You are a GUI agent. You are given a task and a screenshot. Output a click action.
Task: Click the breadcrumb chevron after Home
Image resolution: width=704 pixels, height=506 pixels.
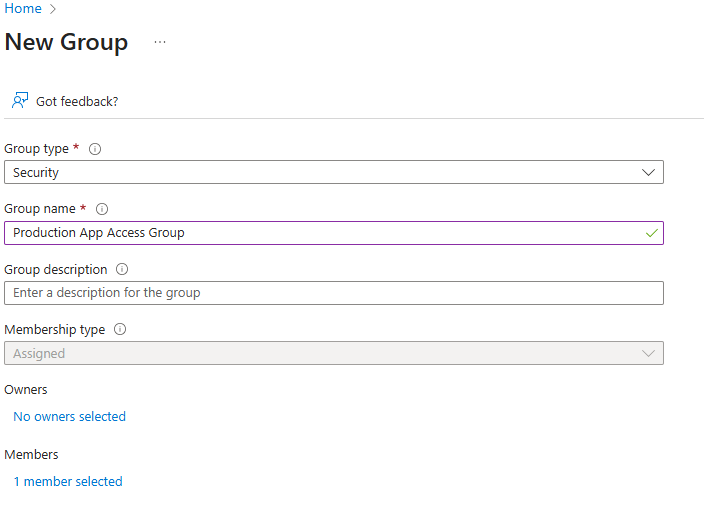pos(53,9)
